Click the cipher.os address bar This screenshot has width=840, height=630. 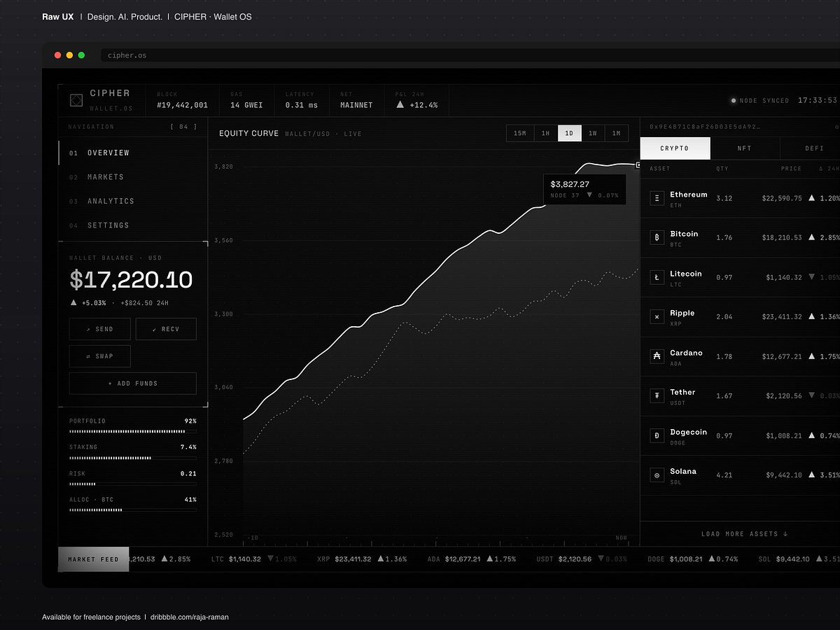(x=470, y=55)
